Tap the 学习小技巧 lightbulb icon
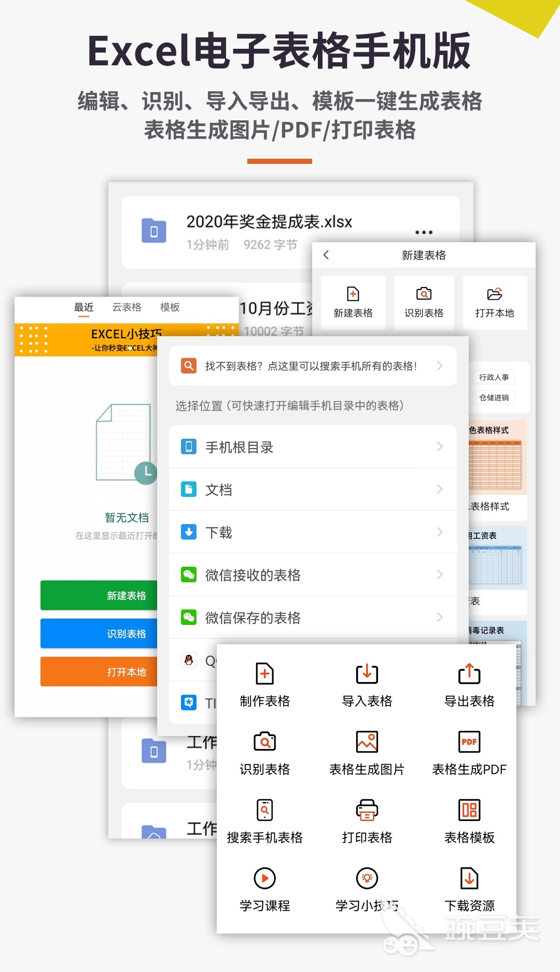560x972 pixels. point(367,878)
